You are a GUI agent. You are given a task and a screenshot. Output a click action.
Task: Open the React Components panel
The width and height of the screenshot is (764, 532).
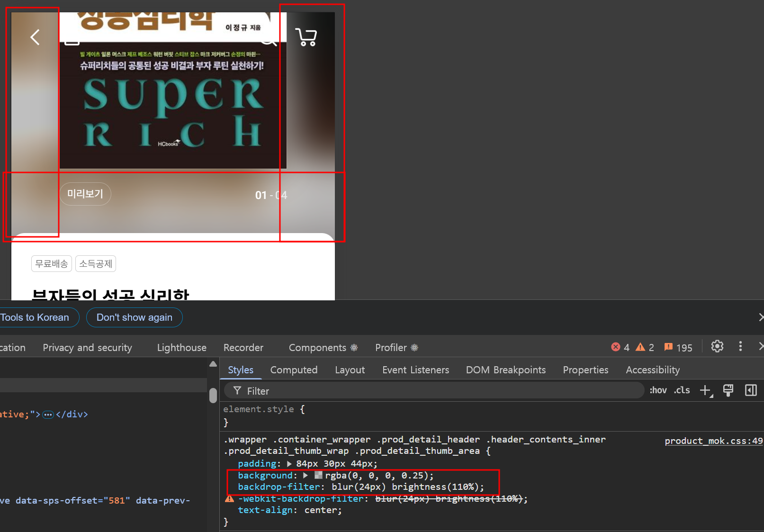coord(323,348)
